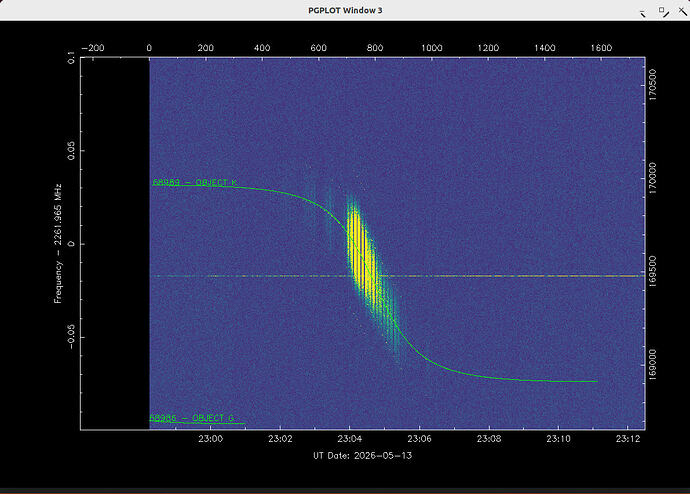Screen dimensions: 690x494
Task: Click the maximize window icon
Action: [664, 12]
